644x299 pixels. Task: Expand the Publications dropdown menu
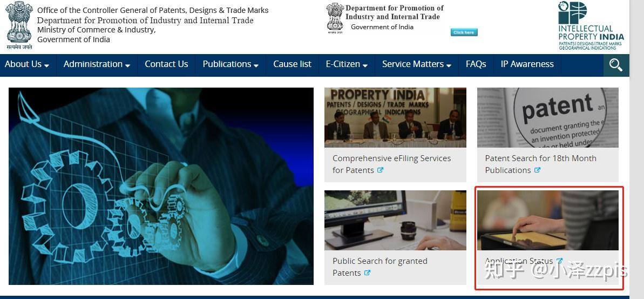[231, 64]
